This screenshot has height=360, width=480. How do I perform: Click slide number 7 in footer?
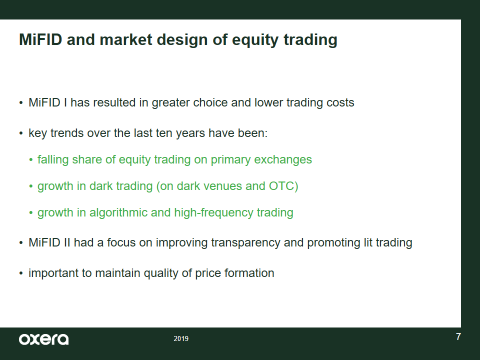[458, 337]
